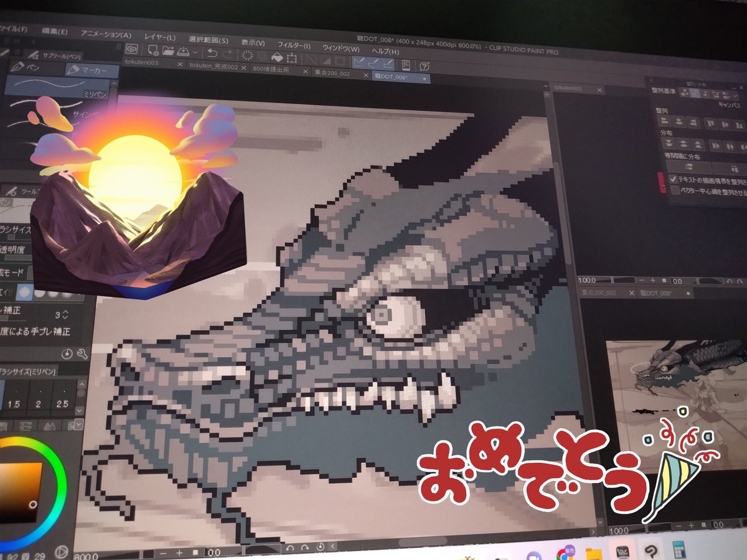
Task: Click the Save icon in command bar
Action: click(182, 52)
